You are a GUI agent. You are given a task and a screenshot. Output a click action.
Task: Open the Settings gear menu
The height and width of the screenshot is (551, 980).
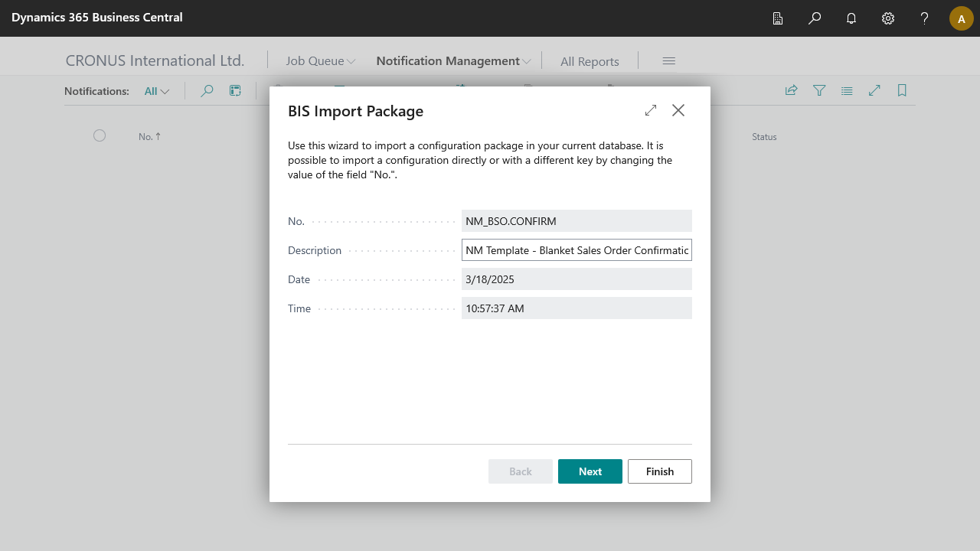(x=888, y=18)
